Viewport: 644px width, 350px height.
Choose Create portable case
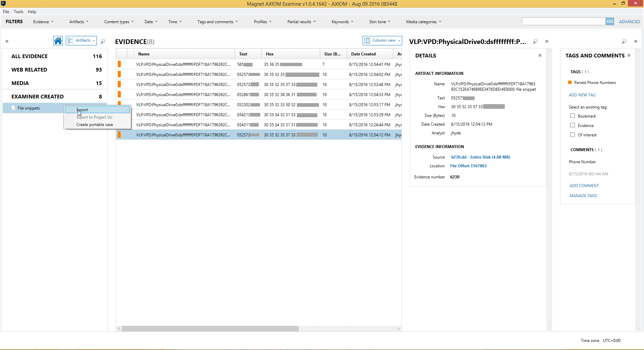[97, 125]
